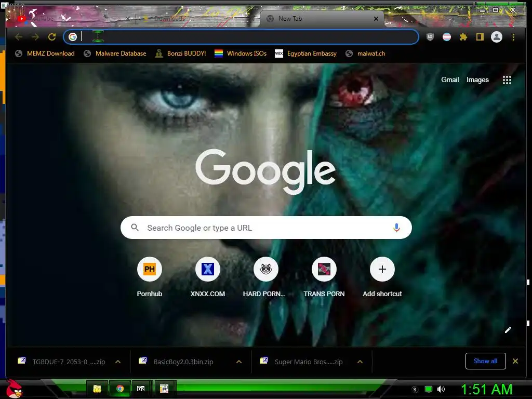
Task: Select the New Tab tab
Action: coord(322,19)
